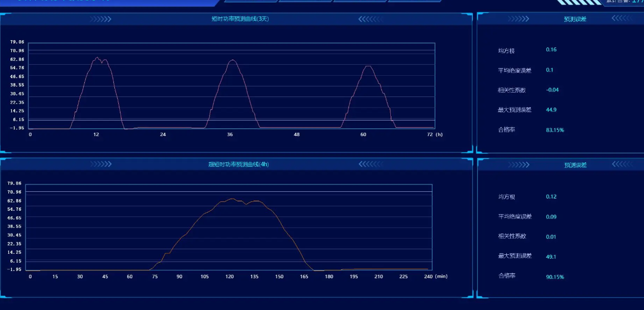Viewport: 644px width, 310px height.
Task: Click right-pointing chevrons in 预测误差 panel showing 90.15%
Action: (x=518, y=164)
